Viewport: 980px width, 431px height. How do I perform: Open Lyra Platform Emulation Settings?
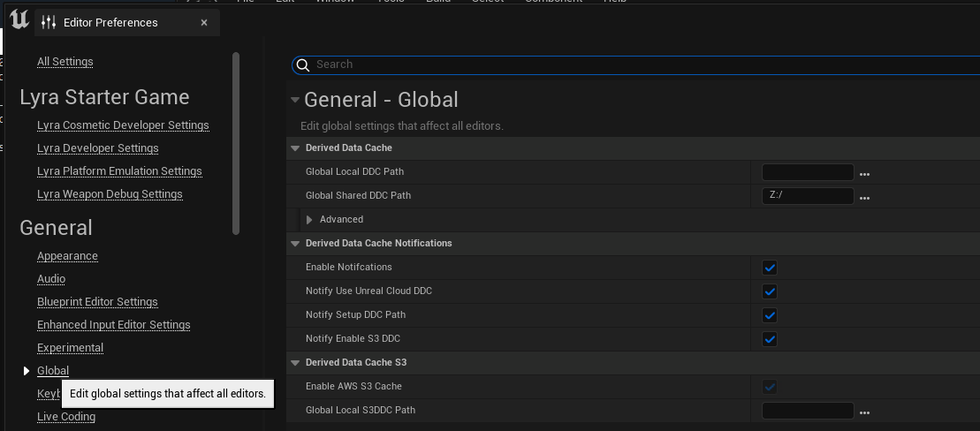click(119, 171)
